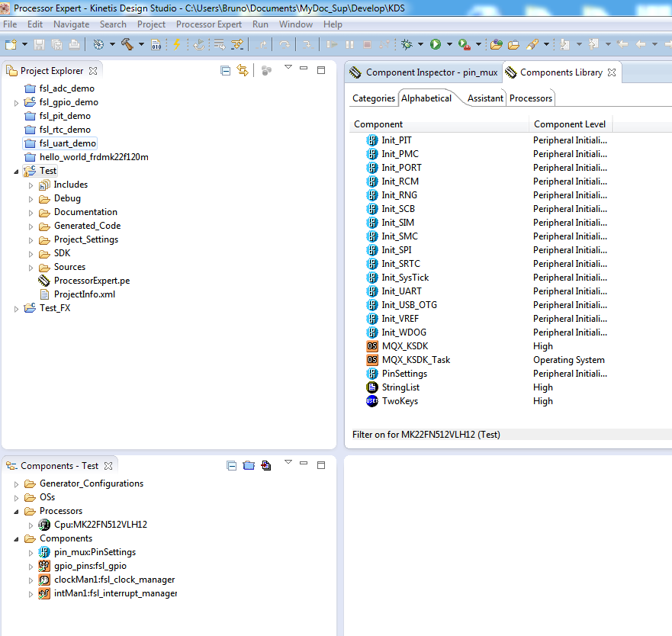Expand the Sources folder arrow
Viewport: 672px width, 636px height.
coord(31,268)
